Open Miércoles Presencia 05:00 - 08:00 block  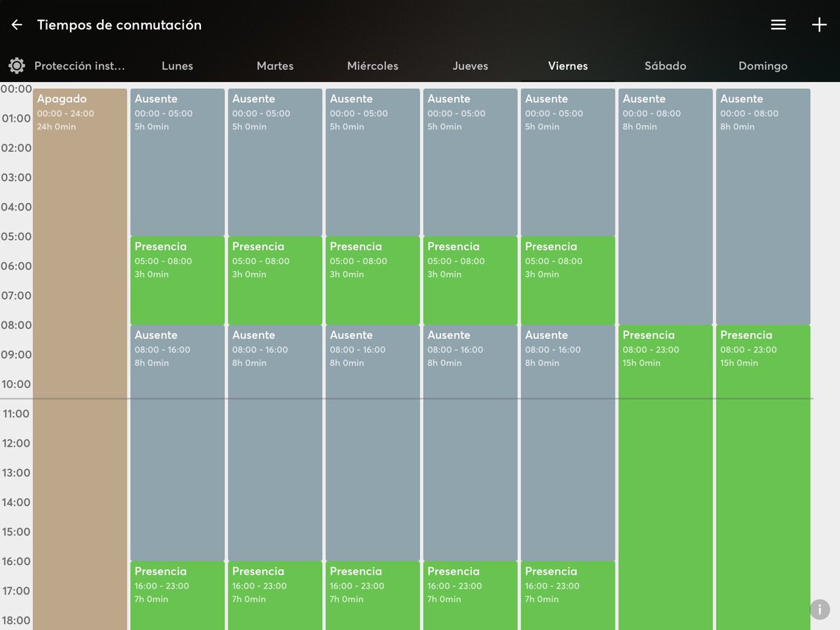373,281
